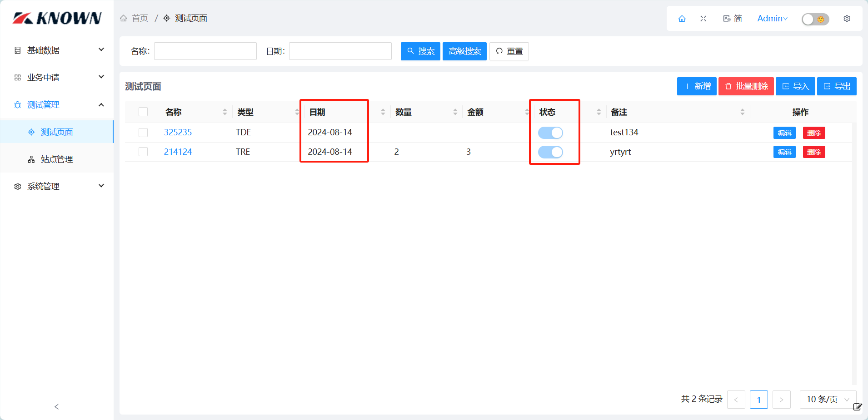The image size is (868, 420).
Task: Click the next page arrow
Action: [x=782, y=400]
